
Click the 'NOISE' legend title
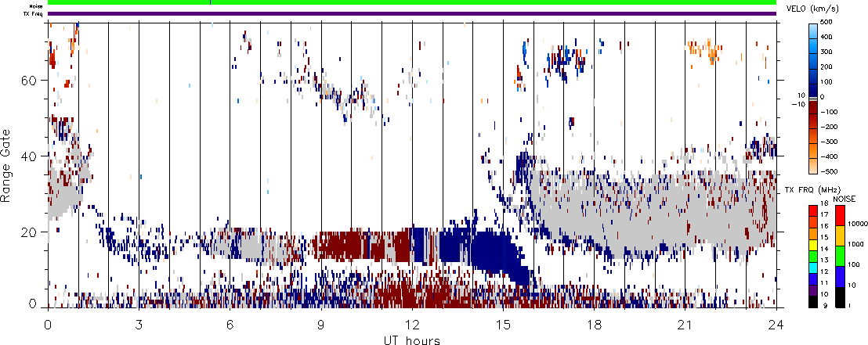pos(845,199)
